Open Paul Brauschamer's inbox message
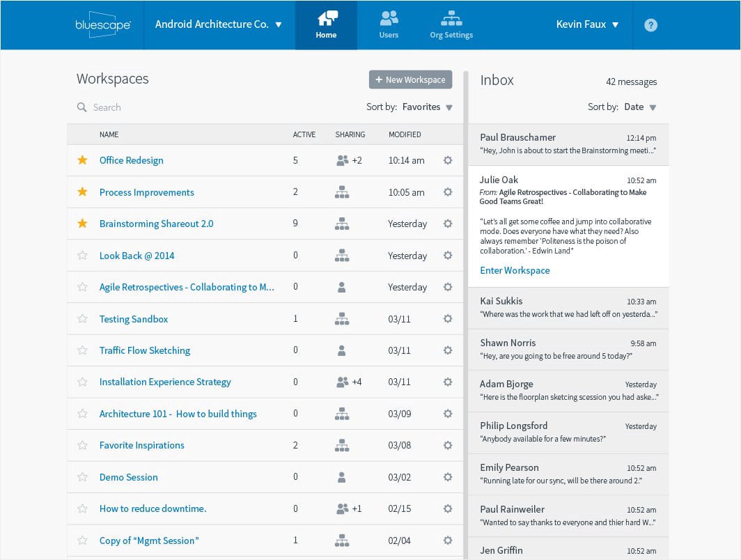The width and height of the screenshot is (741, 560). (568, 144)
